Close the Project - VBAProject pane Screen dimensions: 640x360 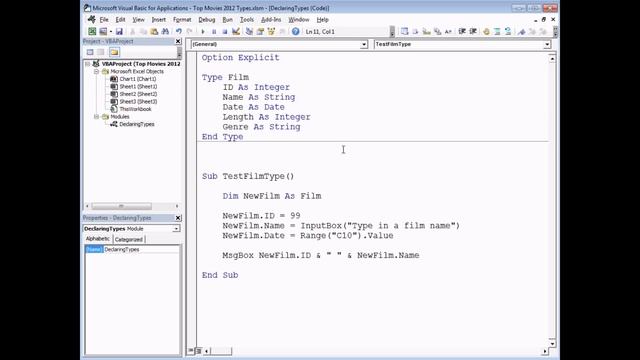(178, 41)
